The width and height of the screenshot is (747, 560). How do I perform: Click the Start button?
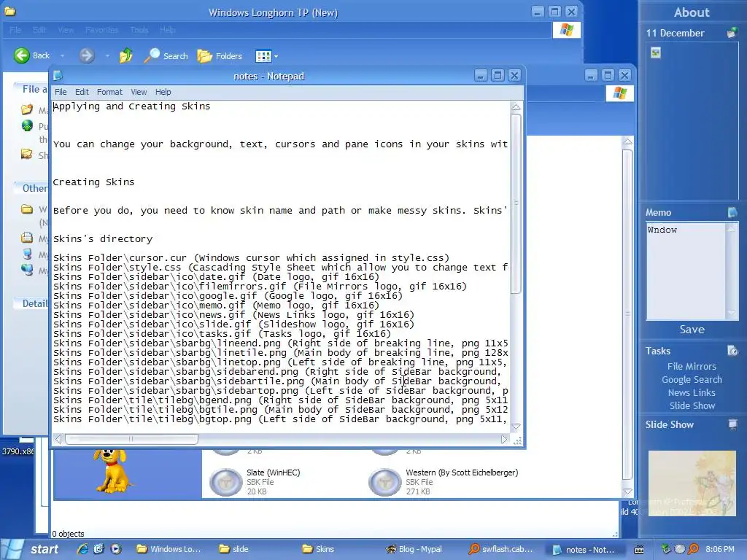34,549
